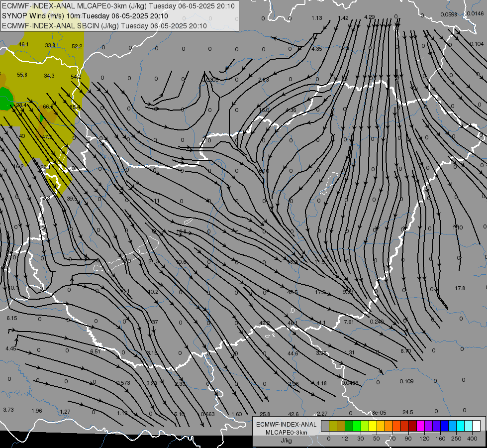Screen dimensions: 487x448
Task: Click the olive-yellow legend swatch
Action: tap(333, 426)
